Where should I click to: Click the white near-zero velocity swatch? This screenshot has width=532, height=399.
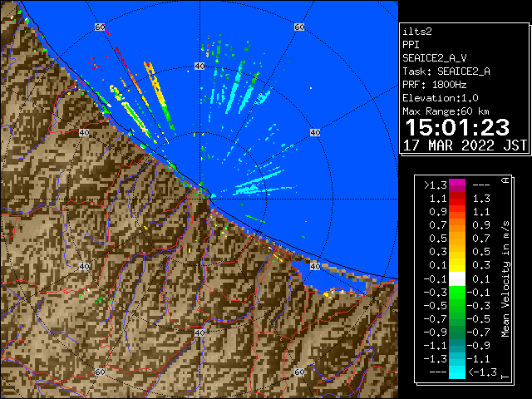coord(457,279)
